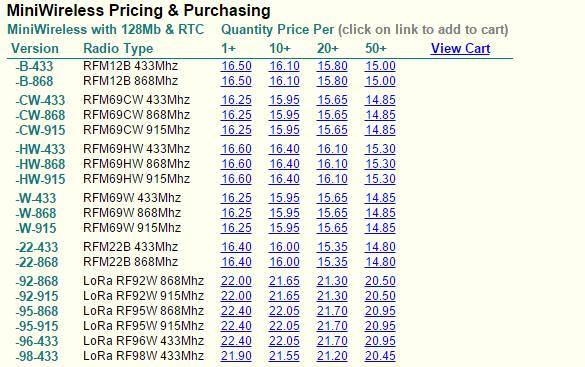The width and height of the screenshot is (585, 367).
Task: Add -22-433 at 1+ price 16.40
Action: point(236,247)
